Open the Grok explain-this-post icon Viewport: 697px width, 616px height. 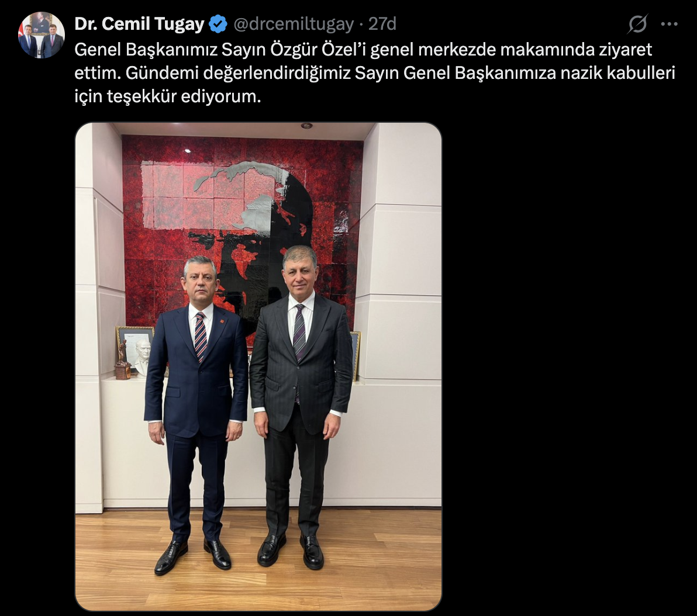coord(637,24)
